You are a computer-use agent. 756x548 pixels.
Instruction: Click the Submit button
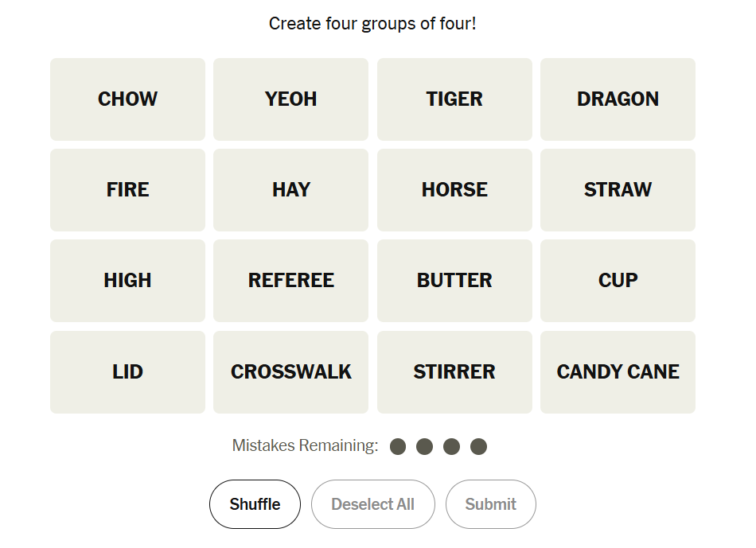(x=490, y=504)
